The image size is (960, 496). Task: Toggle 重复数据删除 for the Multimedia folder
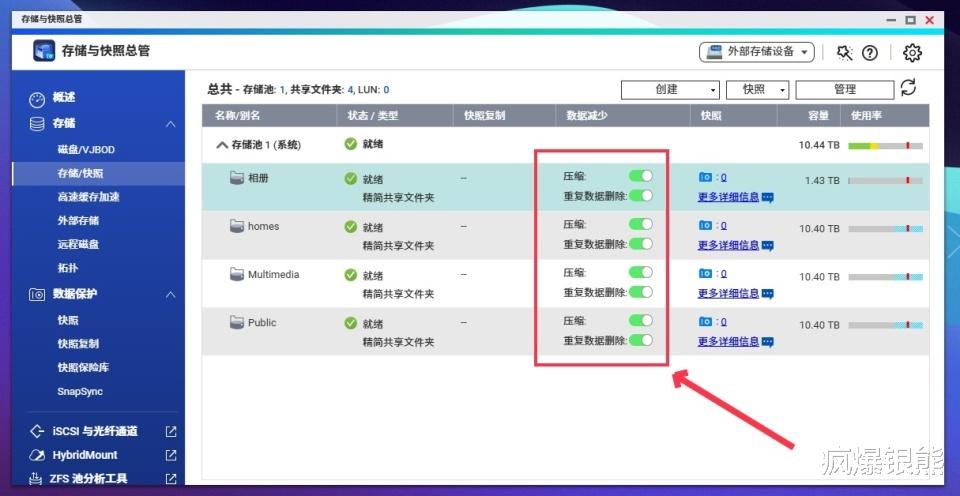click(x=640, y=291)
